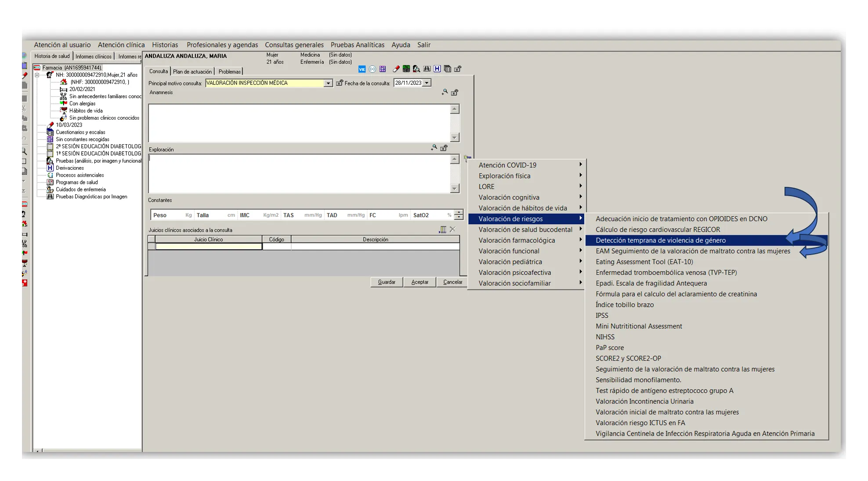Click the left sidebar scissors icon
This screenshot has width=868, height=481.
tap(24, 108)
